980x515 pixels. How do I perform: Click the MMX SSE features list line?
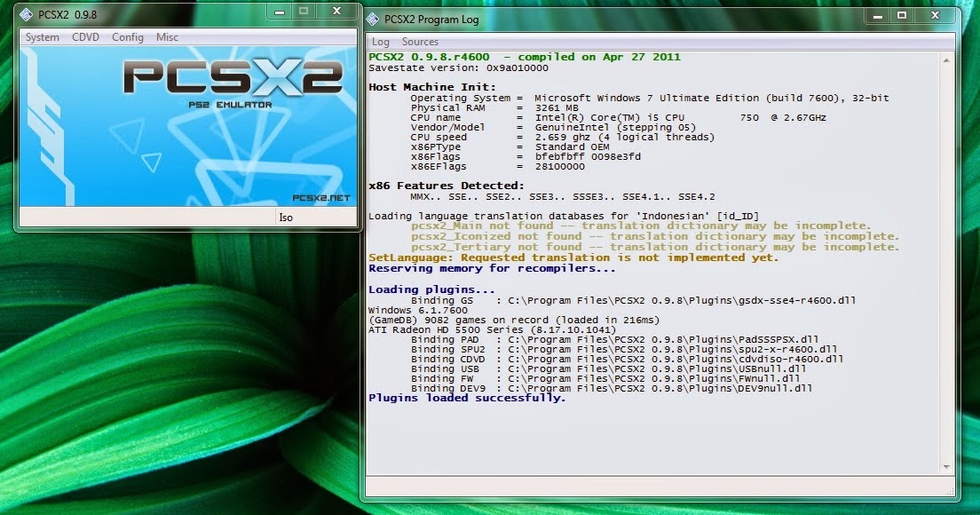[563, 197]
